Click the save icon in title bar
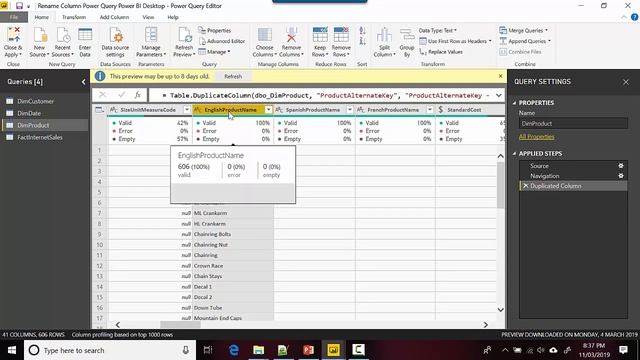This screenshot has height=360, width=640. point(19,6)
